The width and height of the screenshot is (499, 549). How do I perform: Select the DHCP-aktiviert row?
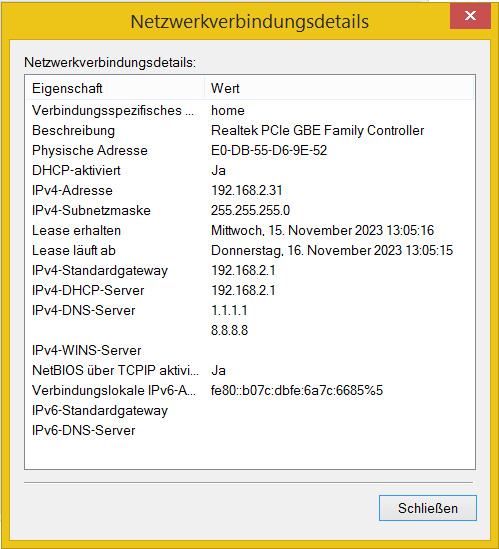tap(250, 171)
